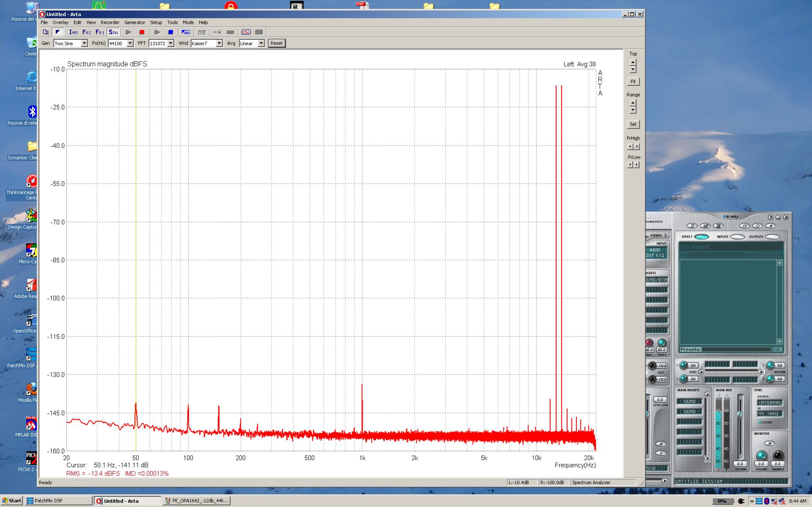Enable the INPUTS view toggle in PatchMix
Screen dimensions: 812x507
(x=737, y=237)
